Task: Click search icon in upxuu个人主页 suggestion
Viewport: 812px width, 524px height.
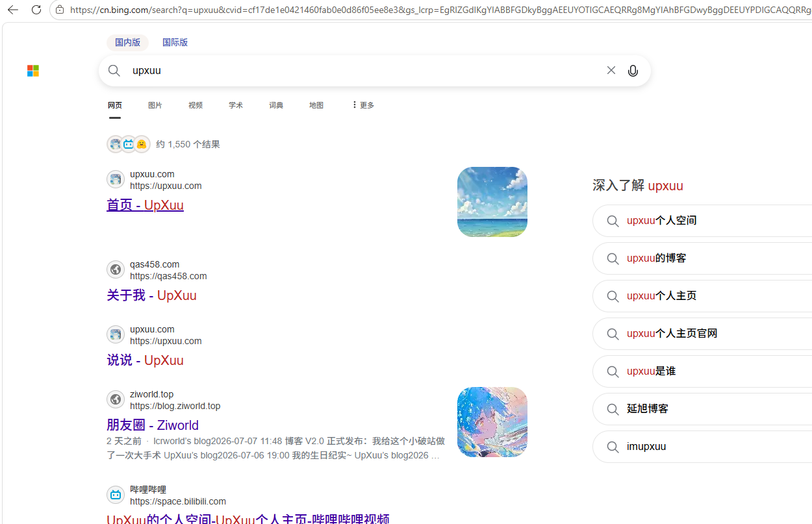Action: 613,296
